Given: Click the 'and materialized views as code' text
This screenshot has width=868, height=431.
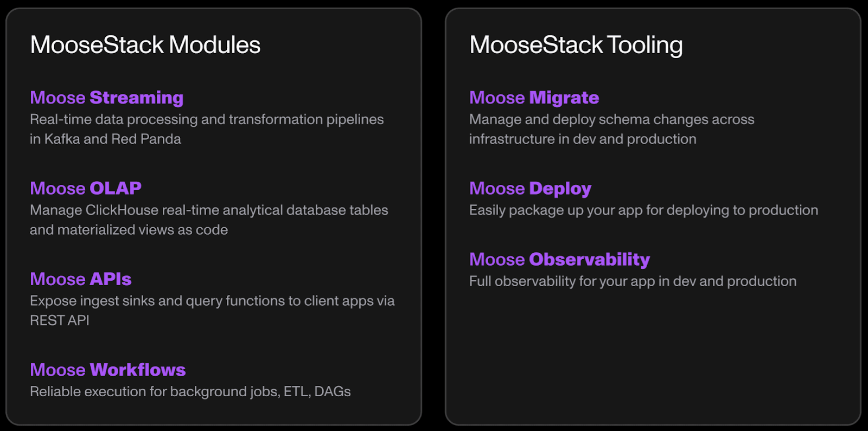Looking at the screenshot, I should click(129, 230).
